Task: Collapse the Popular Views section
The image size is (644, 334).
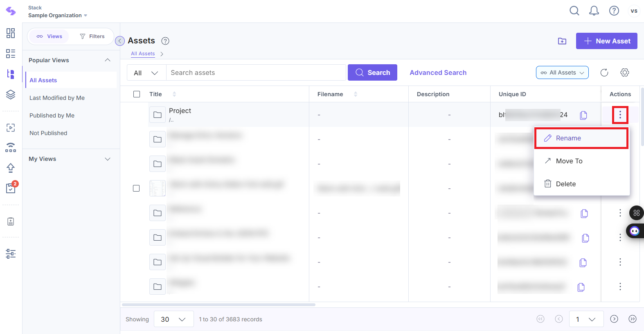Action: (x=108, y=60)
